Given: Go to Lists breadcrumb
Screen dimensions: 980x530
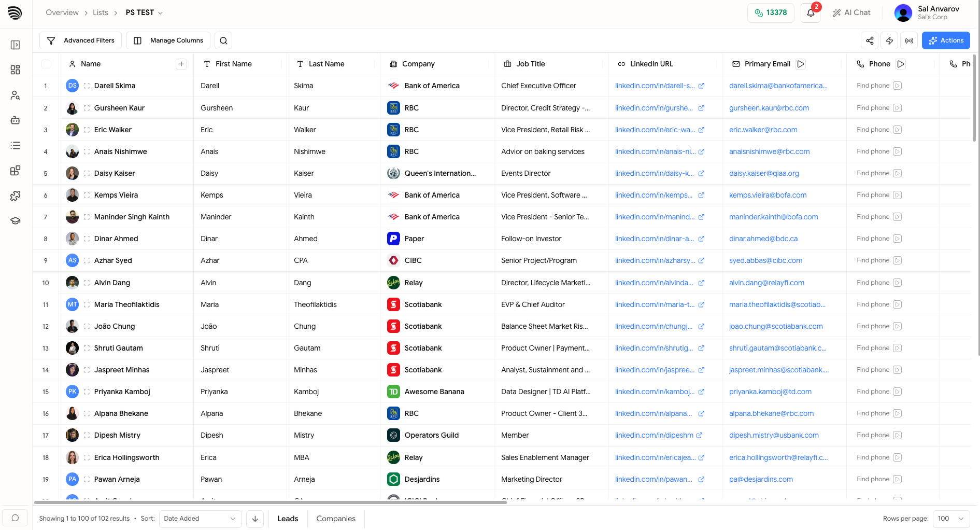Looking at the screenshot, I should click(x=101, y=12).
